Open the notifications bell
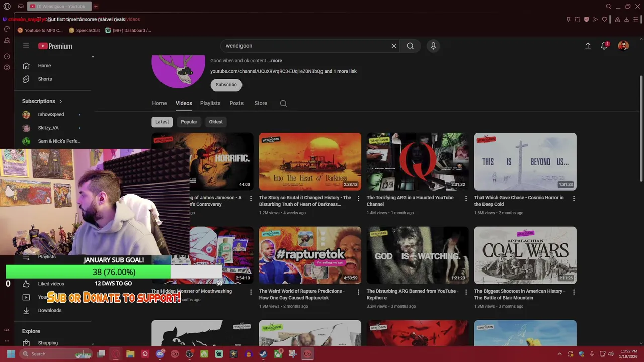Screen dimensions: 644x362 click(x=604, y=46)
